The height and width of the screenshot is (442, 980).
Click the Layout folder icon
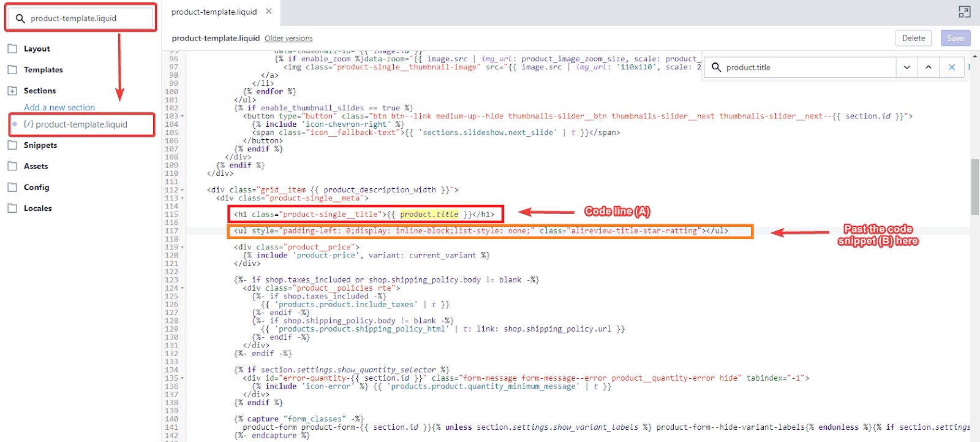click(12, 48)
